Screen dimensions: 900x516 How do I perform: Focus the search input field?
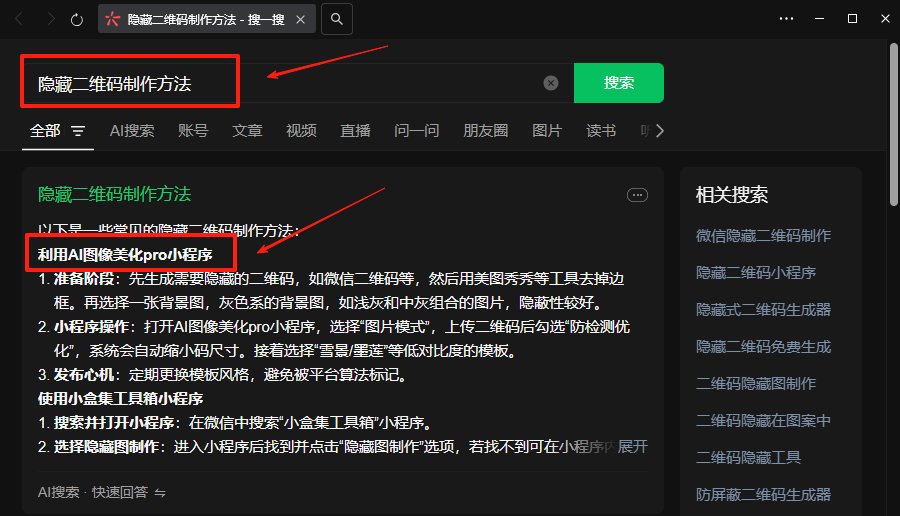(x=297, y=83)
